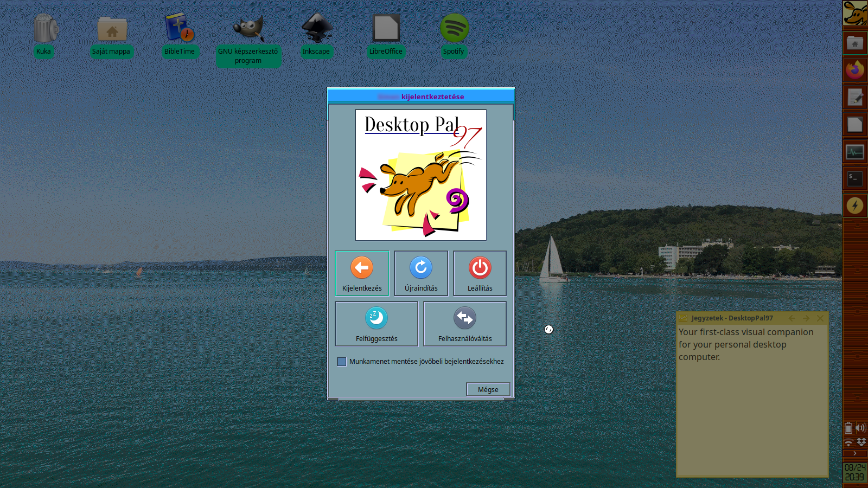Click the Desktop Pal 97 dog artwork
The width and height of the screenshot is (868, 488).
click(421, 175)
